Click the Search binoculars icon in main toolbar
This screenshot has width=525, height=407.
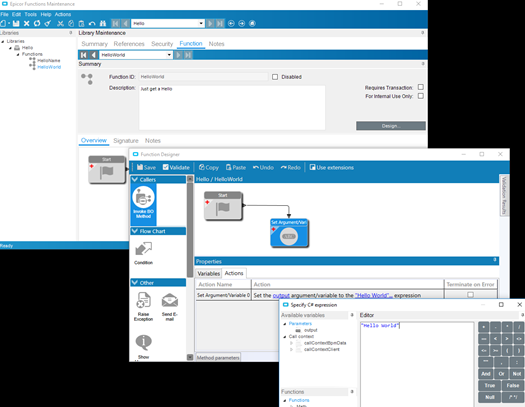[x=103, y=23]
